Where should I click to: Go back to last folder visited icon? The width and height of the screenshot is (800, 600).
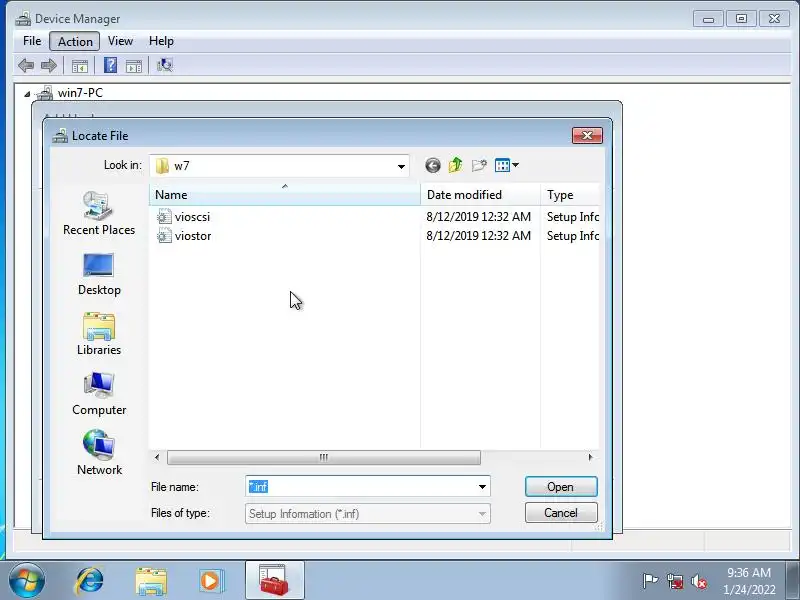[x=433, y=165]
